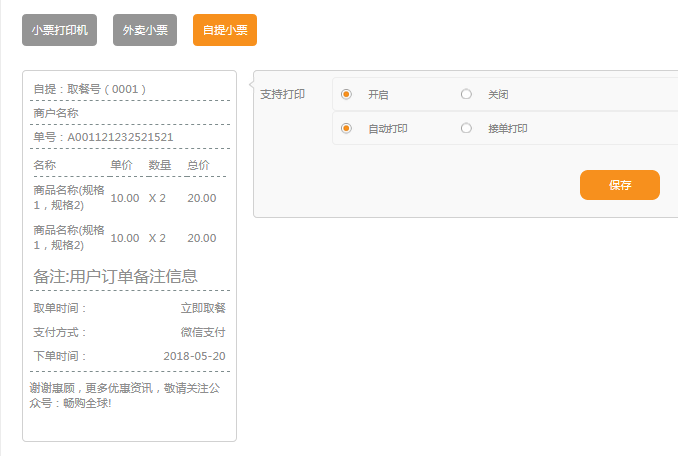Select the 商户名称 line in the receipt
Screen dimensions: 678x456
click(x=56, y=113)
